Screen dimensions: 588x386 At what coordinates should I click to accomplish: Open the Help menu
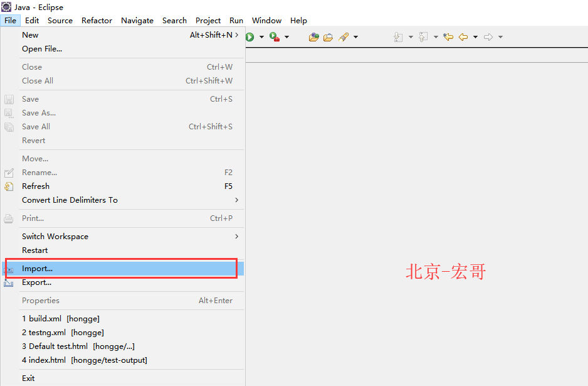[x=298, y=20]
